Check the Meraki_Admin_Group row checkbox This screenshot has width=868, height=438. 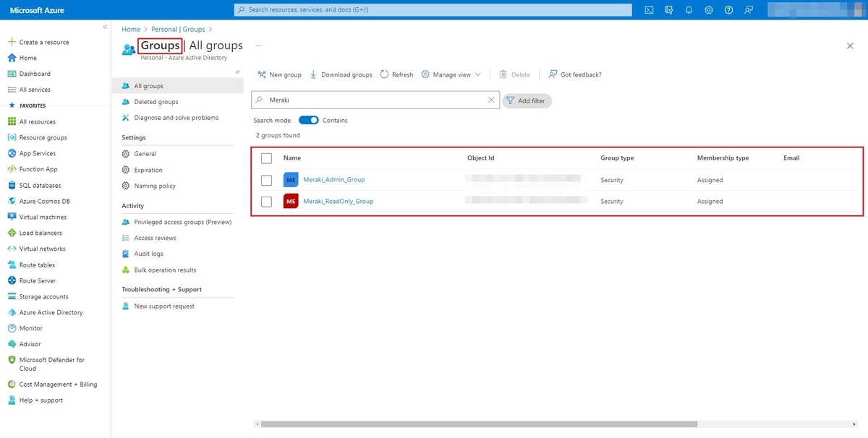pos(266,179)
